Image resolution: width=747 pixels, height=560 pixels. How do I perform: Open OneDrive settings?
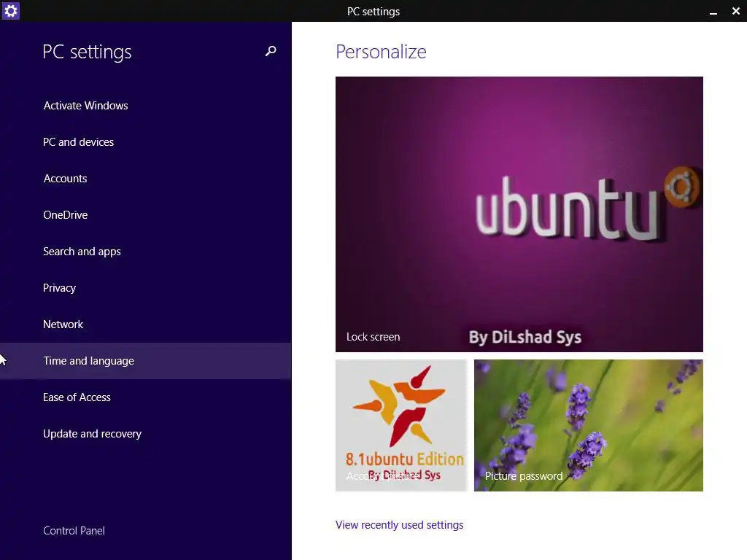(65, 215)
